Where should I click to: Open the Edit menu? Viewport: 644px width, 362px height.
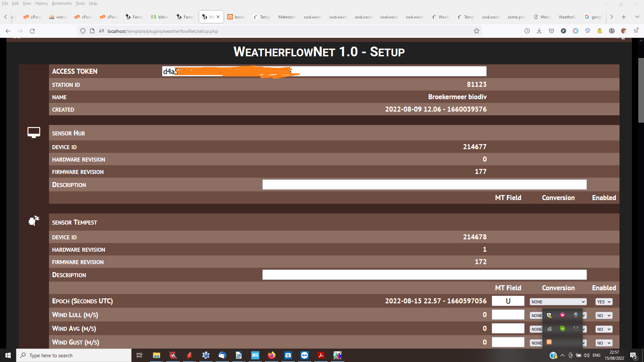tap(15, 3)
